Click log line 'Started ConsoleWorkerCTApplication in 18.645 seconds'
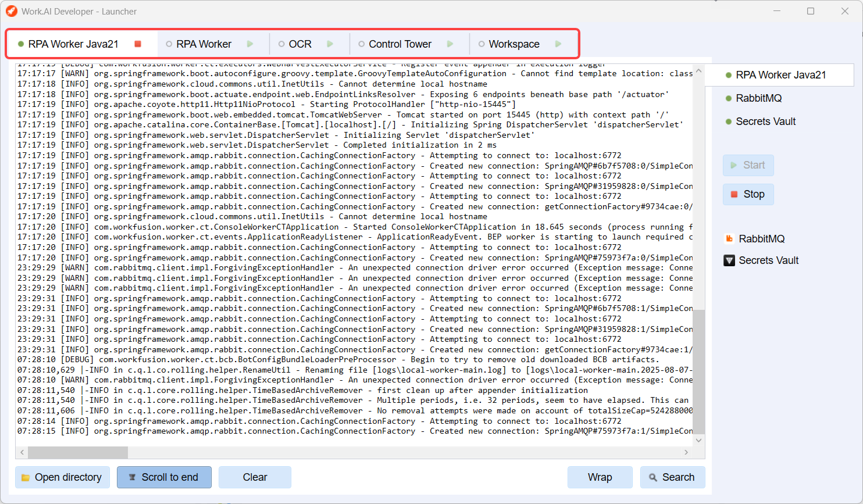 [355, 227]
